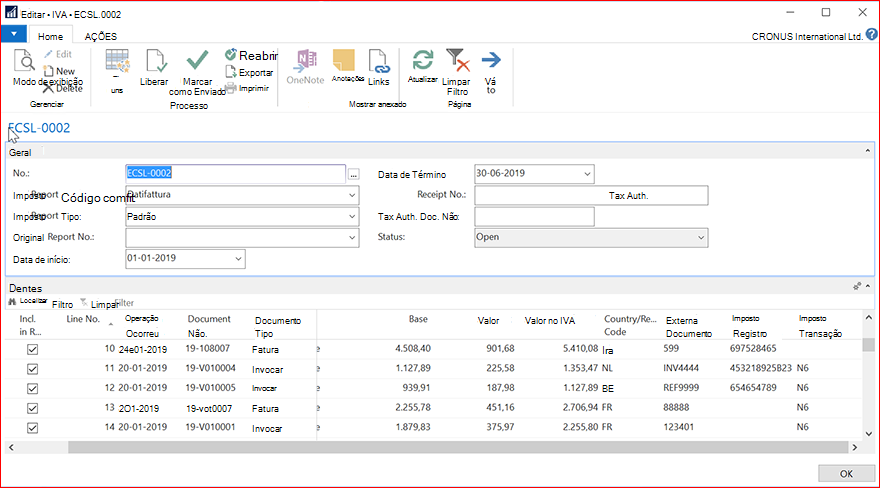Screen dimensions: 880x488
Task: Click the suggest lines grid icon
Action: tap(117, 61)
